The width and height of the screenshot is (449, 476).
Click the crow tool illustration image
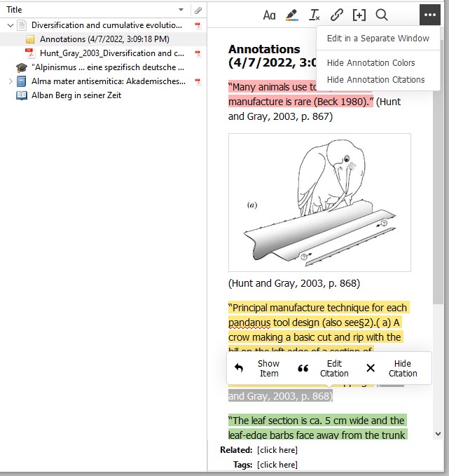[x=319, y=202]
